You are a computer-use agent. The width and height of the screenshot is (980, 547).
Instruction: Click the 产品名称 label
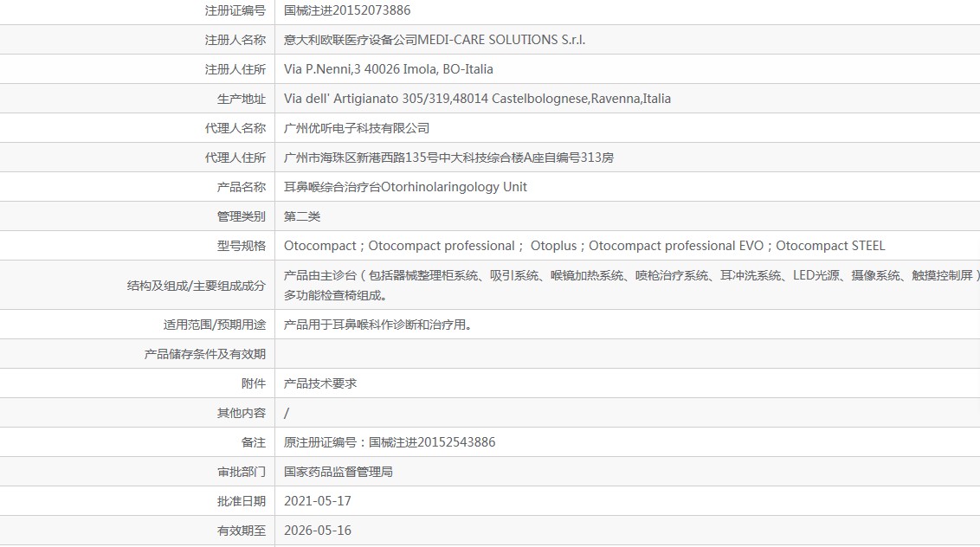pyautogui.click(x=242, y=187)
